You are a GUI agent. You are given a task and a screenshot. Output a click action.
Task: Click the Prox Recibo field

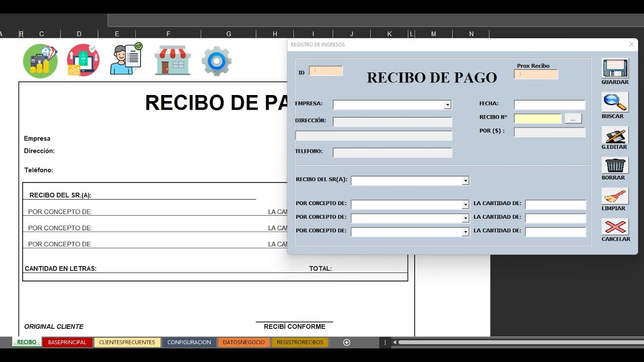click(536, 74)
